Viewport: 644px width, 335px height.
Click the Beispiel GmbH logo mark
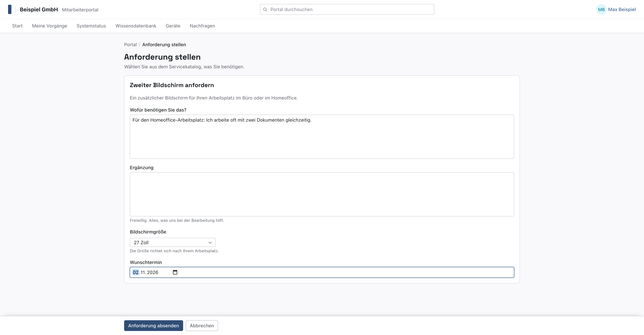pos(10,10)
